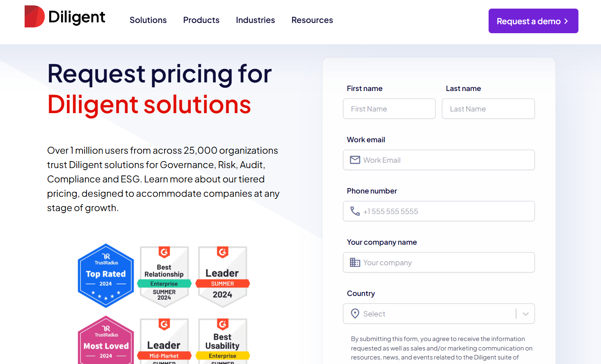
Task: Click the envelope icon in Work email
Action: [x=355, y=160]
